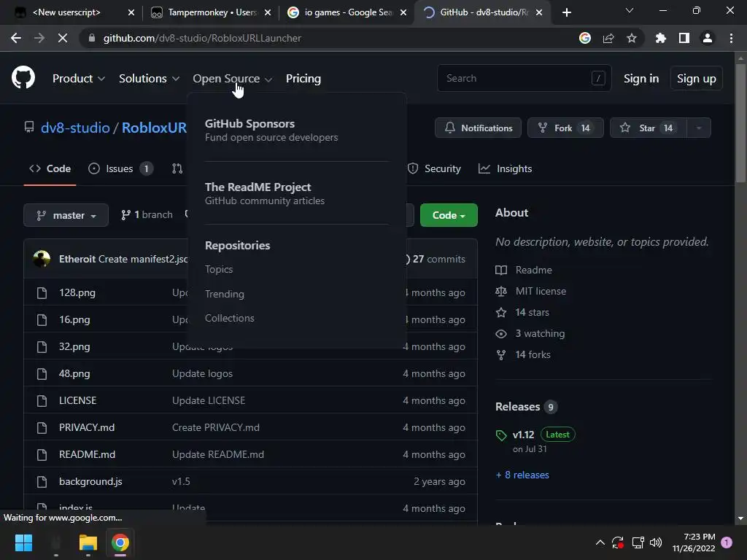Click file icon next to 128.png
The image size is (747, 560).
tap(42, 293)
